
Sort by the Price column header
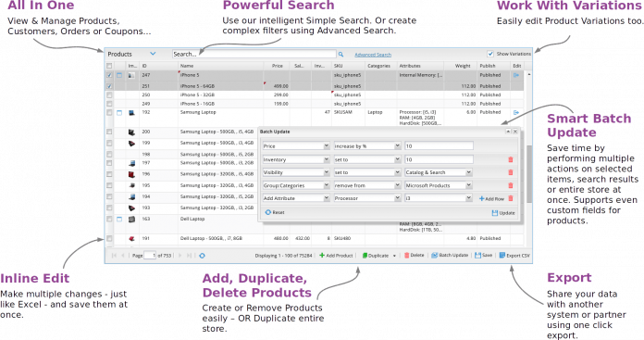click(x=277, y=66)
